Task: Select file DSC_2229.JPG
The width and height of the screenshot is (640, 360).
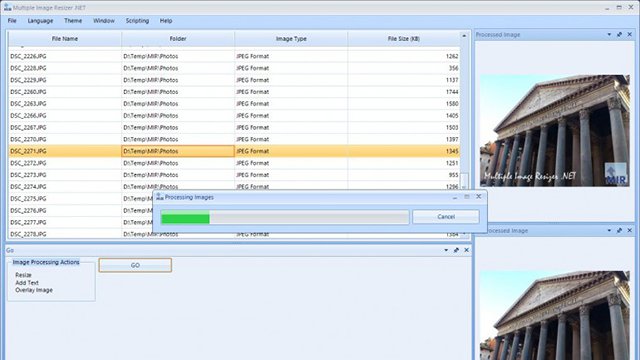Action: 28,80
